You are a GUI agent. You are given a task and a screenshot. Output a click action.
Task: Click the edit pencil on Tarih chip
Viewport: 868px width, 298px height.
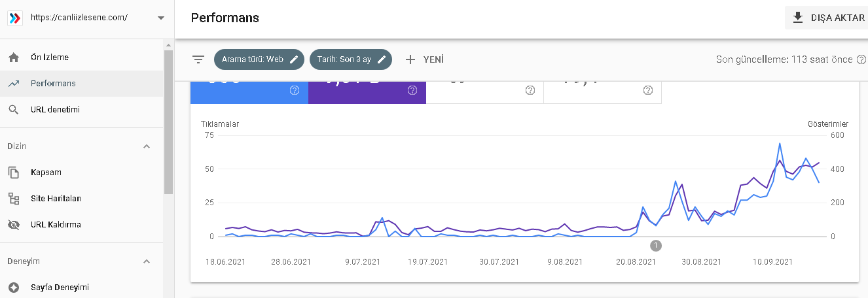tap(382, 59)
